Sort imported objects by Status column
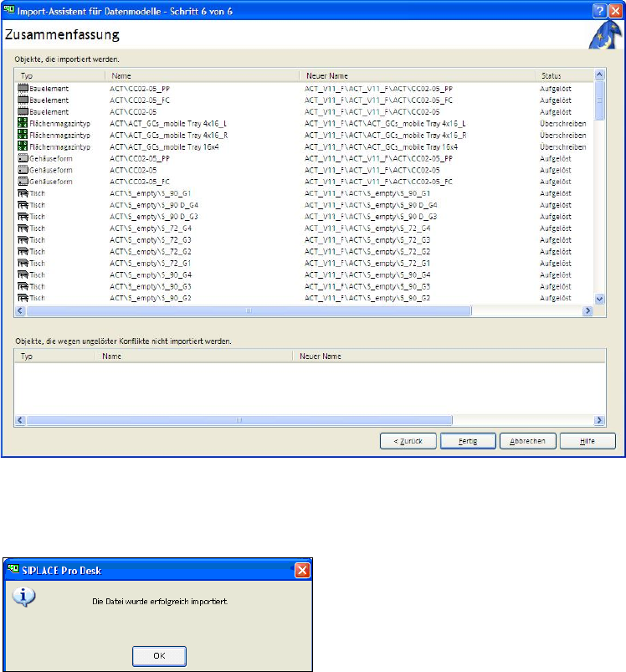The height and width of the screenshot is (672, 626). click(565, 75)
